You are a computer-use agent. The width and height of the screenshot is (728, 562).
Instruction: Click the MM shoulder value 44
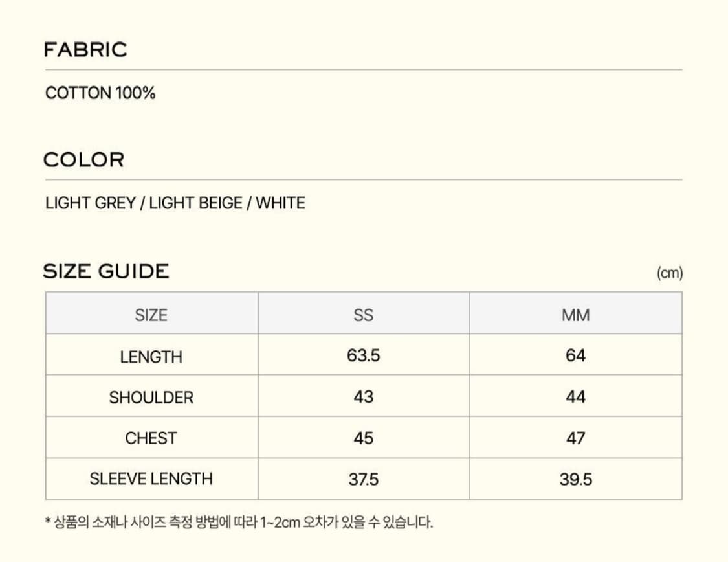pos(575,397)
